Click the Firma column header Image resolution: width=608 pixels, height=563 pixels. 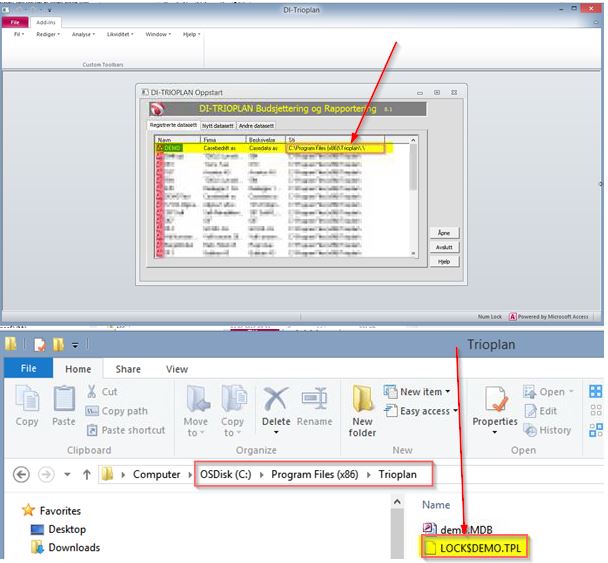(x=223, y=140)
